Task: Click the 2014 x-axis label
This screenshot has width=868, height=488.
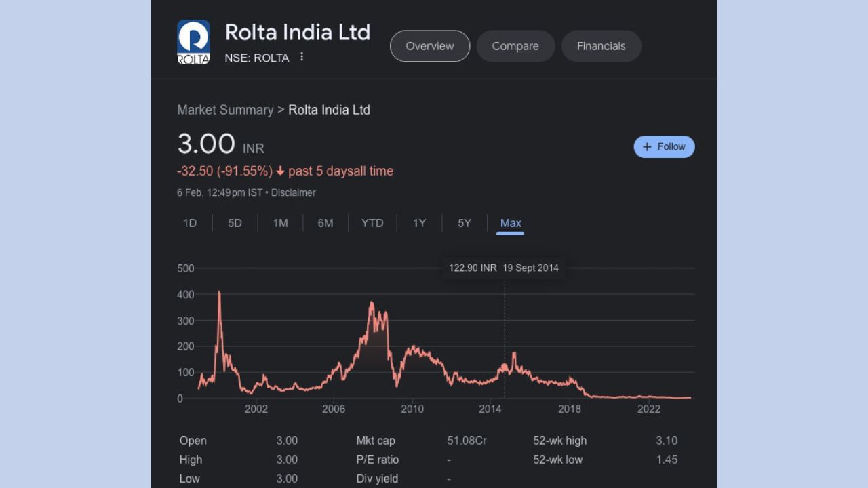Action: pos(490,409)
